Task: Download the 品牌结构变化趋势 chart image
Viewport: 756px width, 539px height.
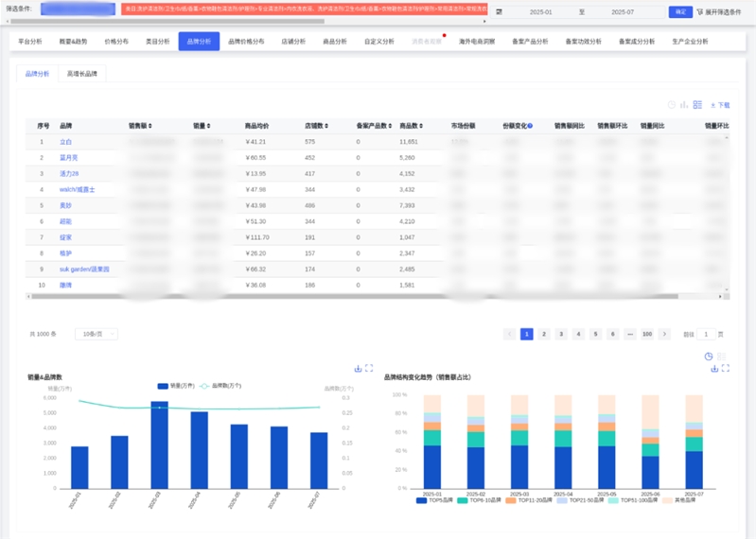Action: click(x=714, y=369)
